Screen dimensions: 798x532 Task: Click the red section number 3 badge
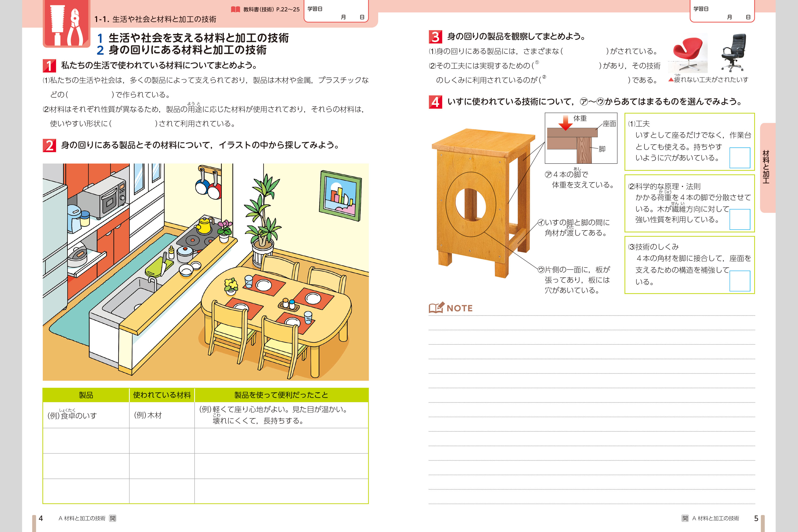pos(435,37)
